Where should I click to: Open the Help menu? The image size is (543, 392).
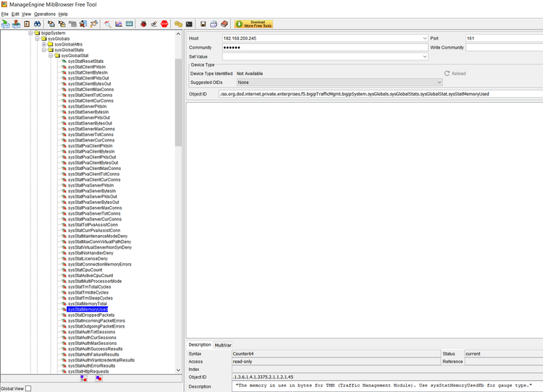(63, 14)
